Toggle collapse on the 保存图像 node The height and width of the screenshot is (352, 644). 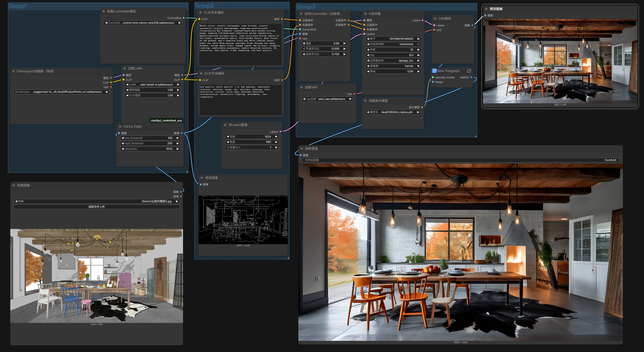tap(302, 149)
